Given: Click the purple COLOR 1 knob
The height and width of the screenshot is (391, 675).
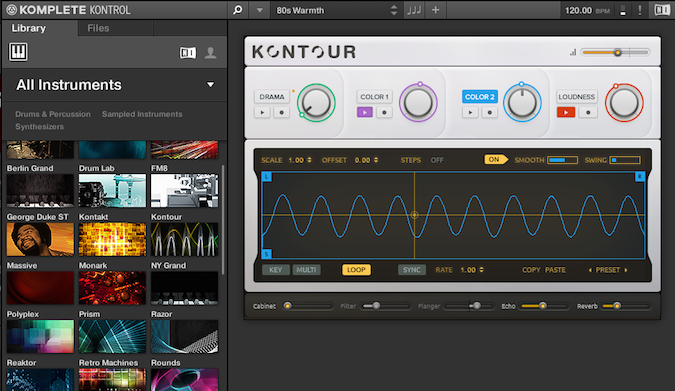Looking at the screenshot, I should (x=418, y=103).
